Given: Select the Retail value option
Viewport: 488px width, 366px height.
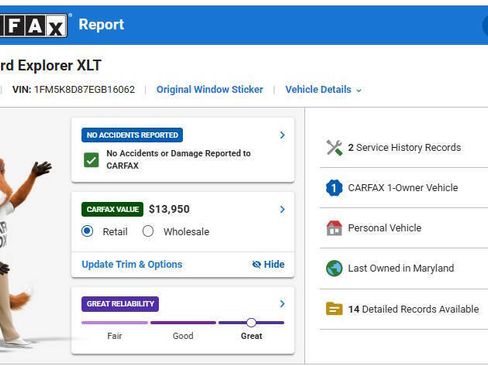Looking at the screenshot, I should click(87, 231).
